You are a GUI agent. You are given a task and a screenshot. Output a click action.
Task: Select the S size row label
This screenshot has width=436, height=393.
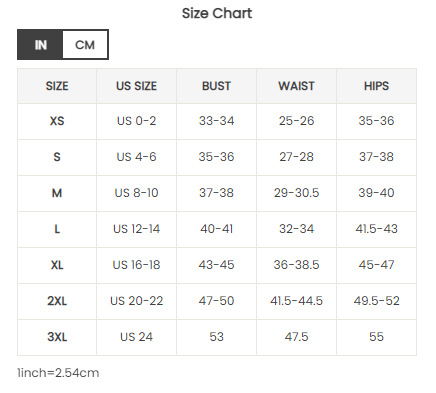(57, 157)
